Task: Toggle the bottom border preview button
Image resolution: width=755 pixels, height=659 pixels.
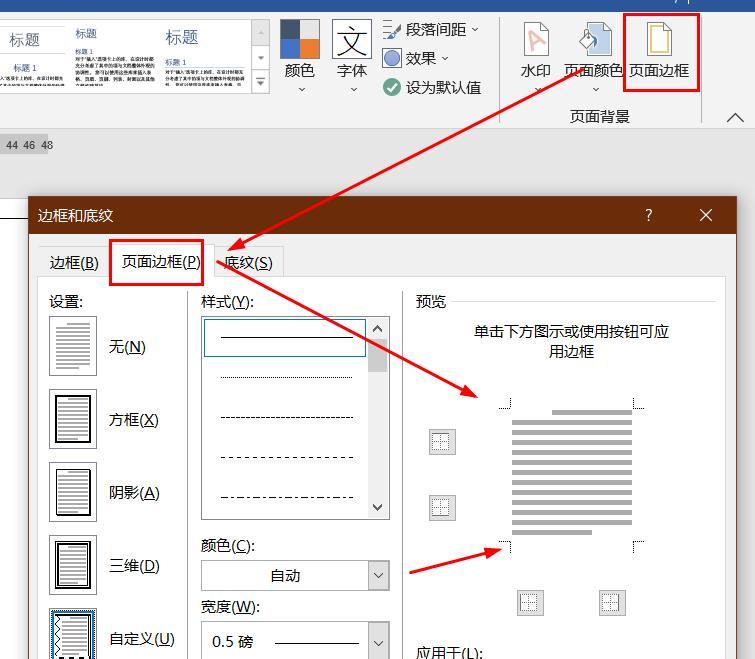Action: 442,508
